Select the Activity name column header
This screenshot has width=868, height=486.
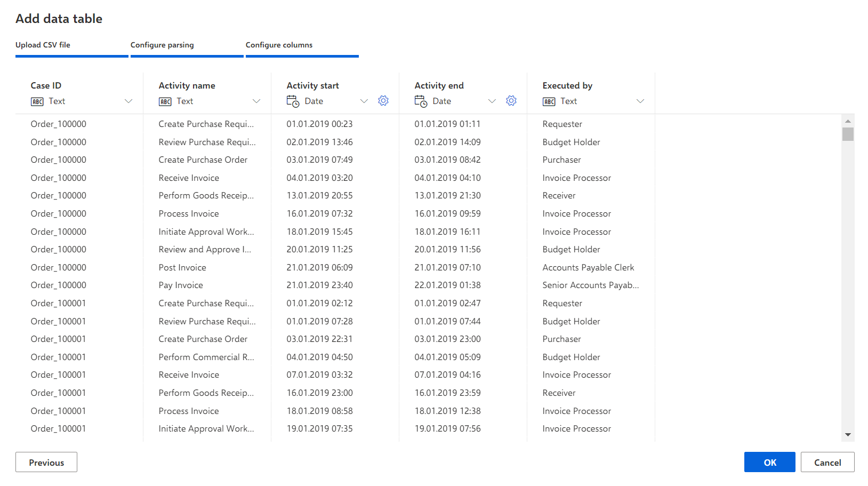(187, 85)
